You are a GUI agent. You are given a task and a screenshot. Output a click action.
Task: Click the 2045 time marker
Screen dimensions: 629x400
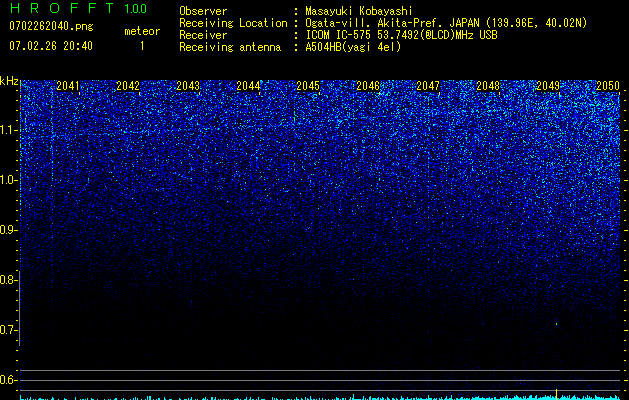(308, 85)
